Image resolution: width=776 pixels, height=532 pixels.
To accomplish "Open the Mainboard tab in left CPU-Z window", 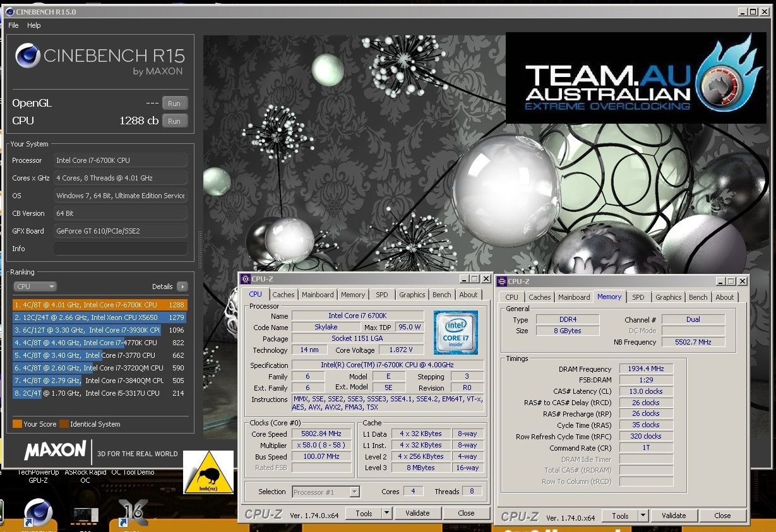I will point(318,295).
